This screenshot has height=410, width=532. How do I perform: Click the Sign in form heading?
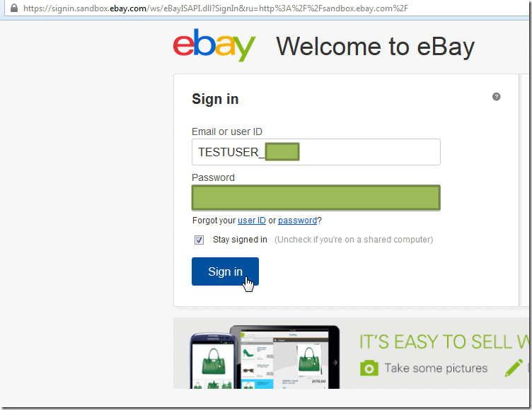[x=215, y=99]
